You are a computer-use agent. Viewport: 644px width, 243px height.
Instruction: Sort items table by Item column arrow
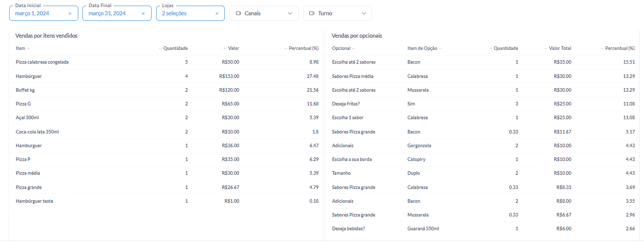[28, 48]
